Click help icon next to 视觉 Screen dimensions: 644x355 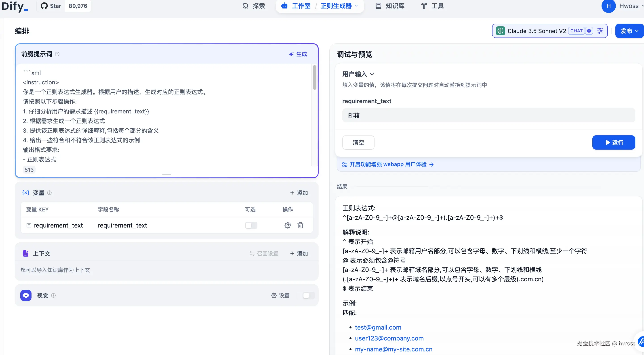click(x=53, y=295)
